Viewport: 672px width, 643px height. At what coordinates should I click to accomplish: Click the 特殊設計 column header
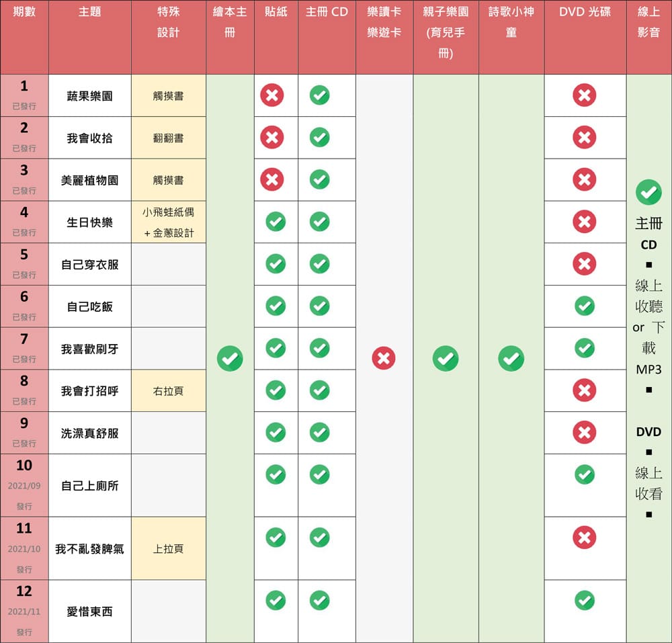169,37
